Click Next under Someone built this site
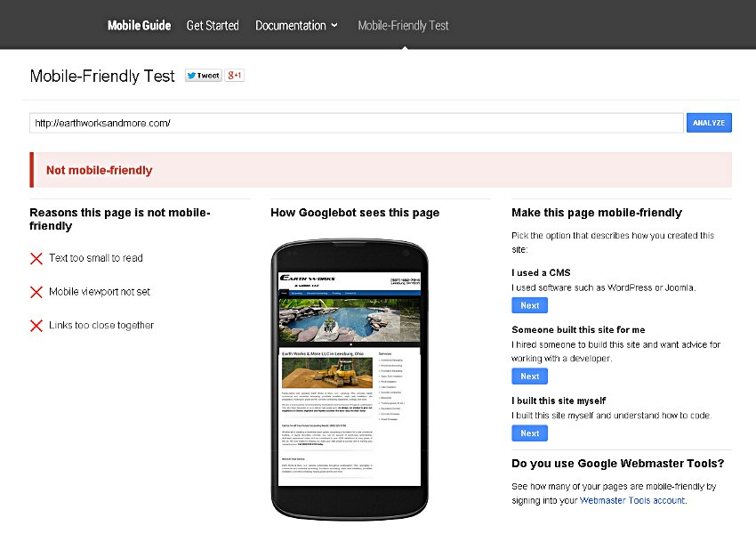 (529, 376)
